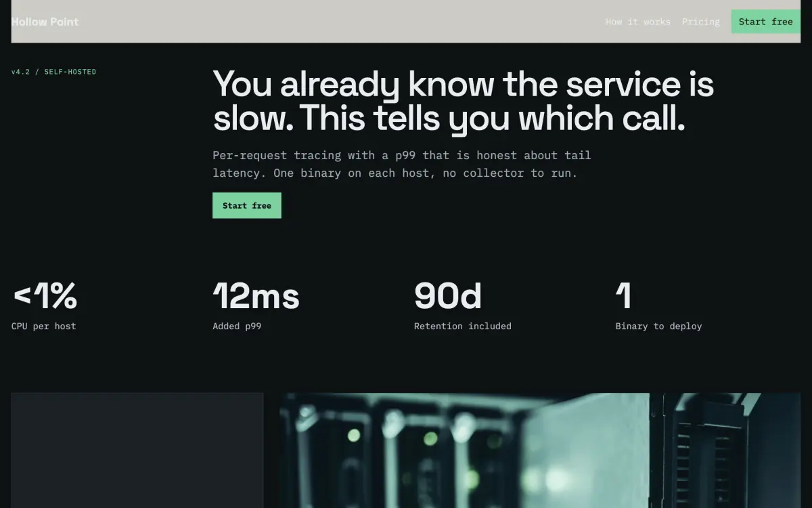Open the server rack photo
812x508 pixels.
coord(540,450)
